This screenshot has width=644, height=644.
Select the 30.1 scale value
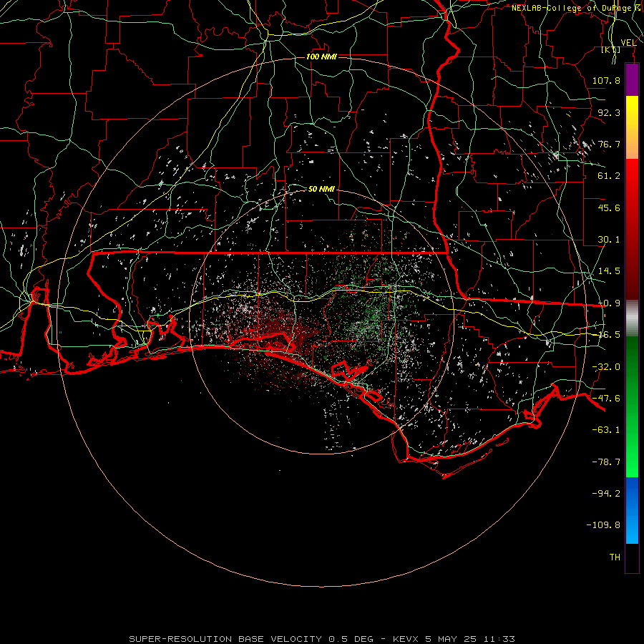point(609,240)
